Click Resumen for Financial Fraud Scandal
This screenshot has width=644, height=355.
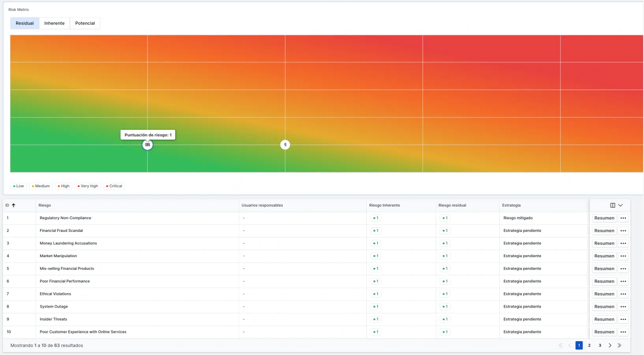604,231
